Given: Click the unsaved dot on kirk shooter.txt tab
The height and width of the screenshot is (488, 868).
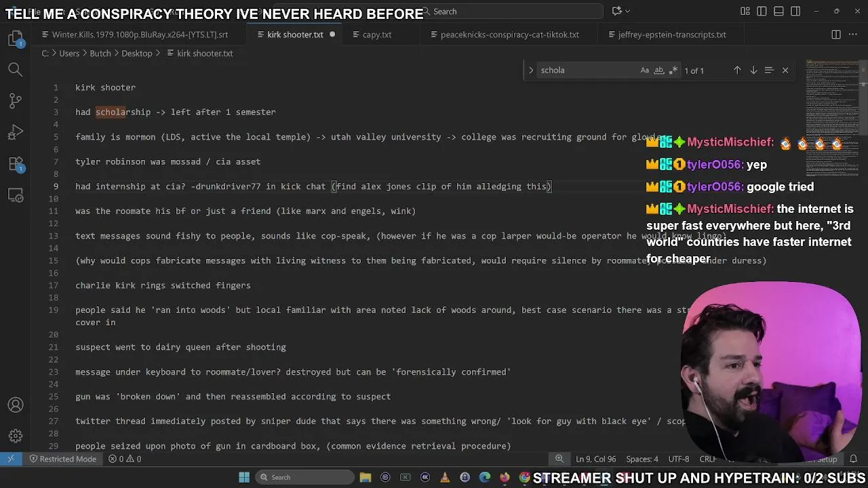Looking at the screenshot, I should [332, 35].
